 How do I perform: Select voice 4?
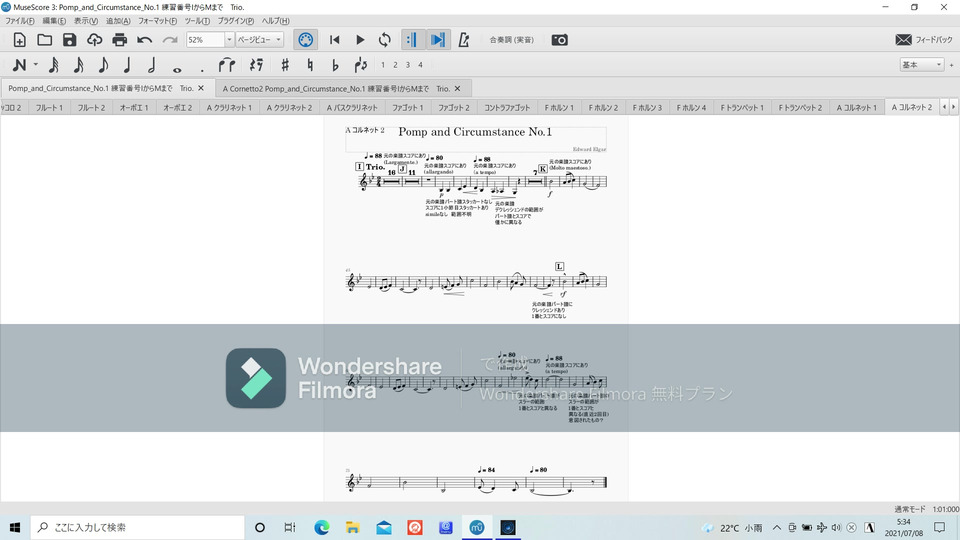pos(421,65)
